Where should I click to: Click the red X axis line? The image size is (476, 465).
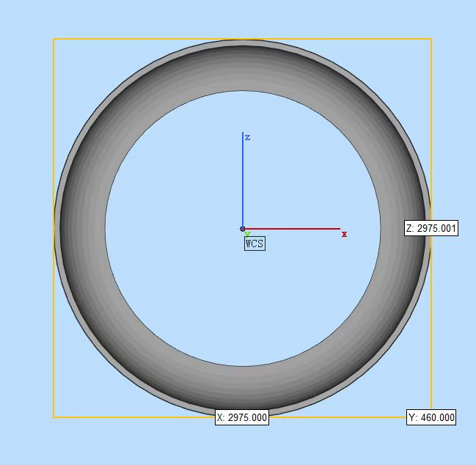[293, 229]
